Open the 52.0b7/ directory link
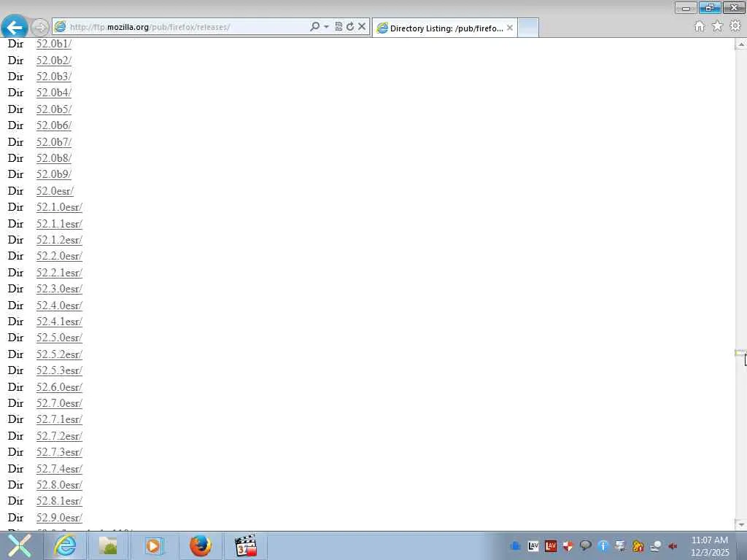 [x=54, y=142]
